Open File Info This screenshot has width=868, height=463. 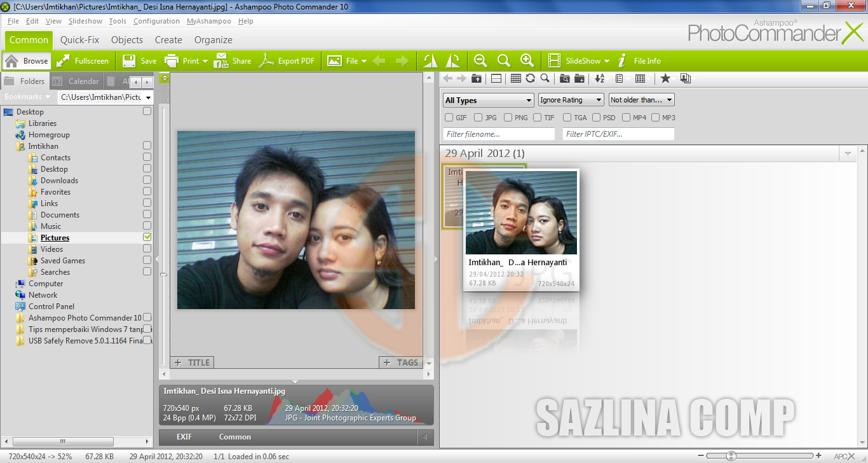(x=639, y=61)
